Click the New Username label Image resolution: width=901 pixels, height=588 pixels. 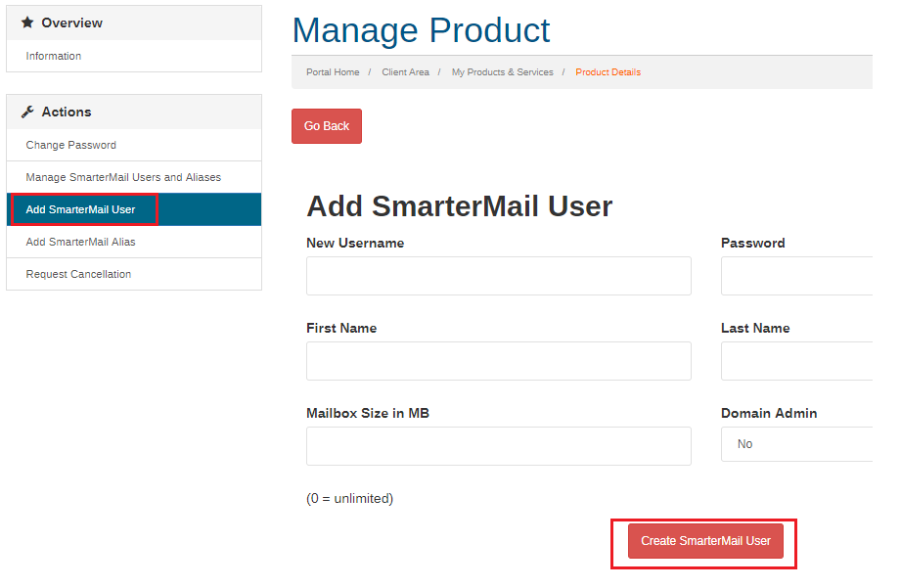point(355,244)
